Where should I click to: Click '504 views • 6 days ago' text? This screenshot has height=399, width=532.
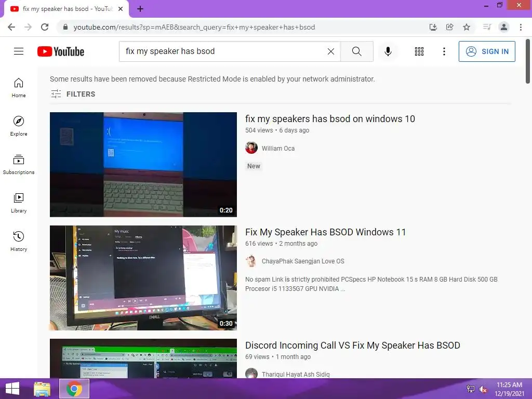coord(277,130)
